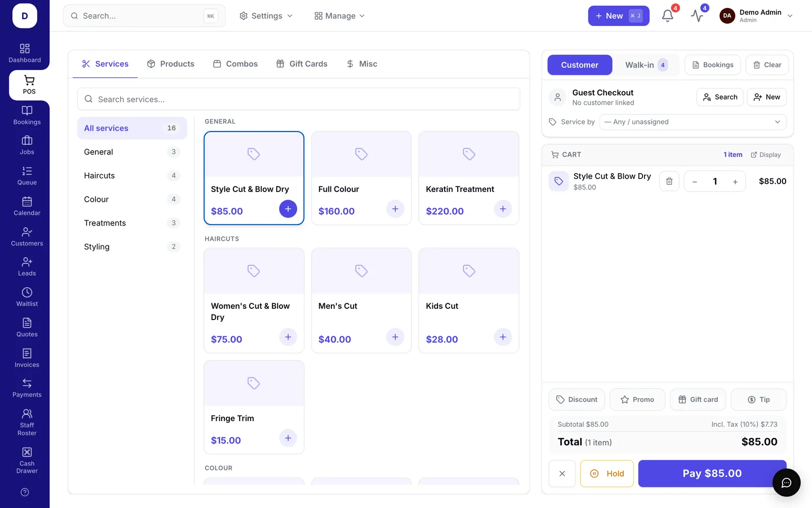Switch to the Misc tab
This screenshot has width=812, height=508.
coord(362,64)
